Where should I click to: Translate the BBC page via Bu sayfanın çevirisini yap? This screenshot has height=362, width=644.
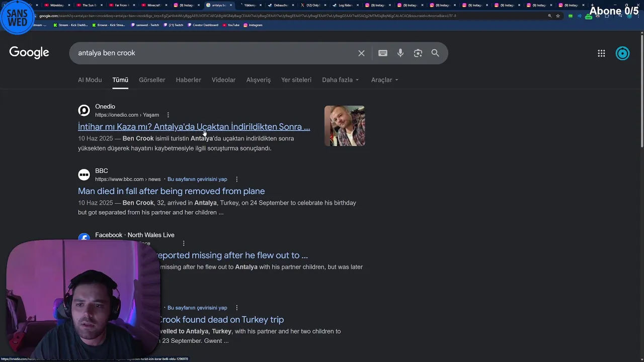(x=197, y=179)
